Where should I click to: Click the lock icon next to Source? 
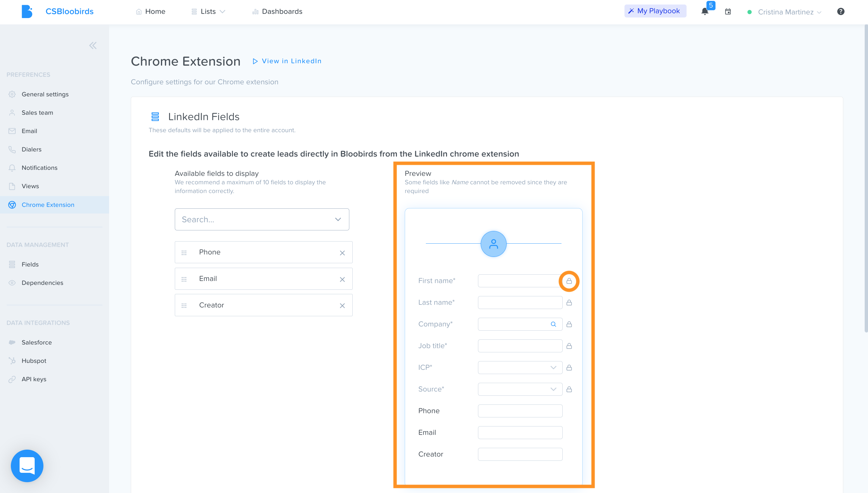(x=569, y=389)
